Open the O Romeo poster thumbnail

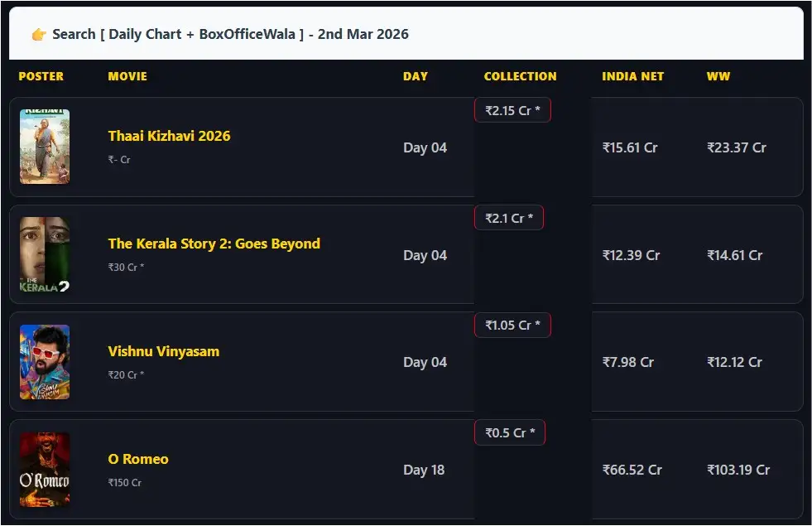pyautogui.click(x=45, y=470)
